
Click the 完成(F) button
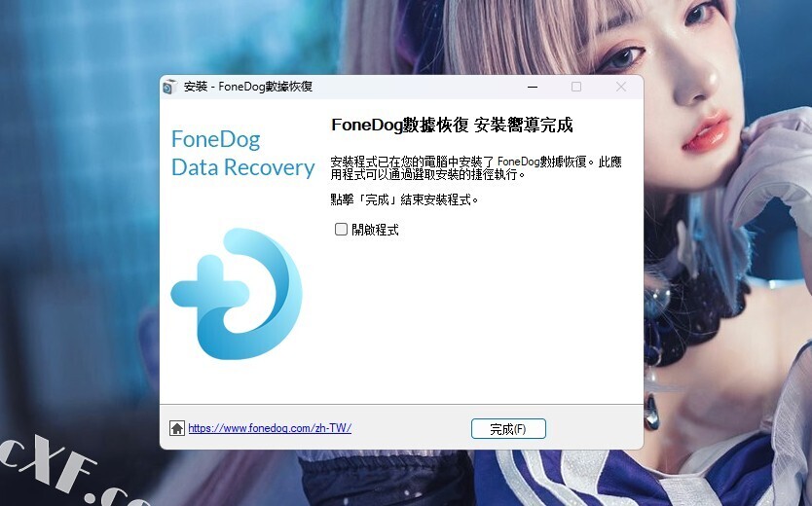click(x=508, y=429)
